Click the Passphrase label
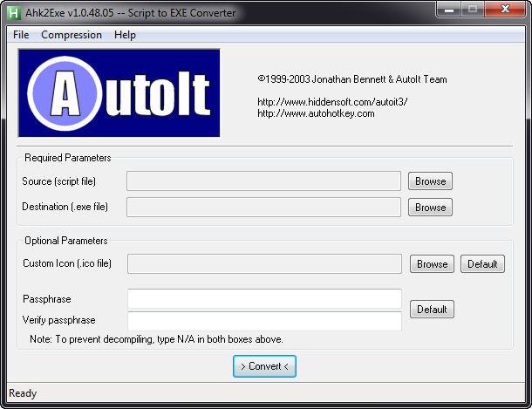This screenshot has width=532, height=409. click(47, 299)
